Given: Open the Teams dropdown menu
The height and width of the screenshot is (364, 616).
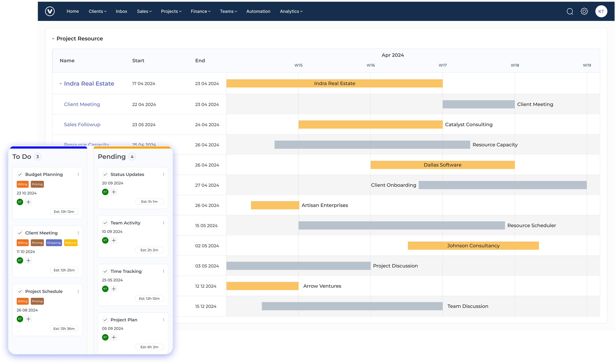Looking at the screenshot, I should point(229,11).
